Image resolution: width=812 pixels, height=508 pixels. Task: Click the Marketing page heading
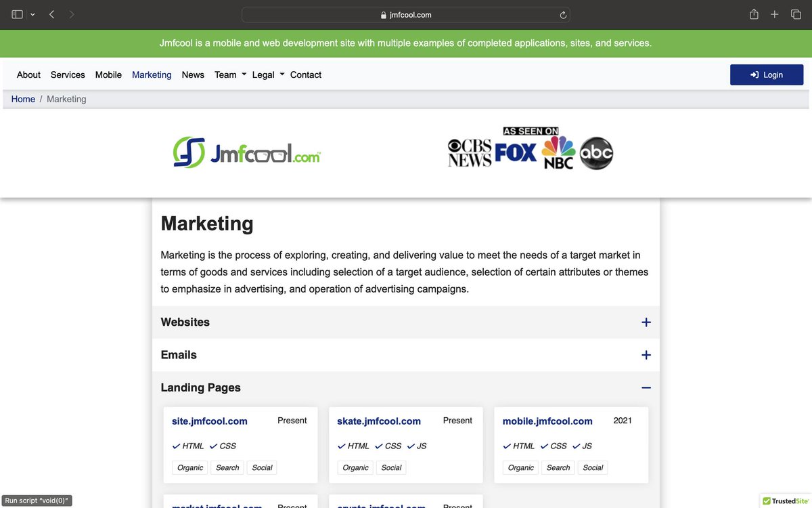click(207, 224)
